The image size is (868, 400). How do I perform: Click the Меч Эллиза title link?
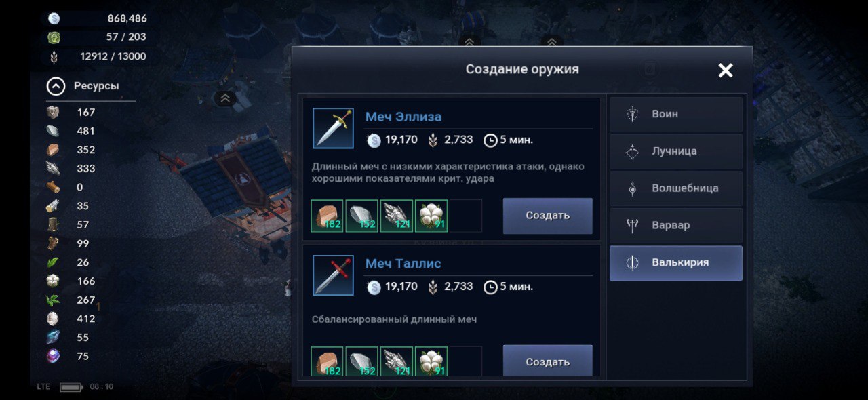click(403, 117)
